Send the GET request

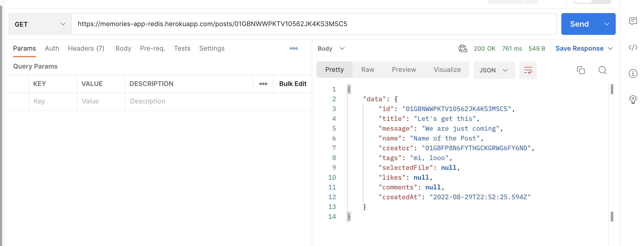click(x=580, y=24)
